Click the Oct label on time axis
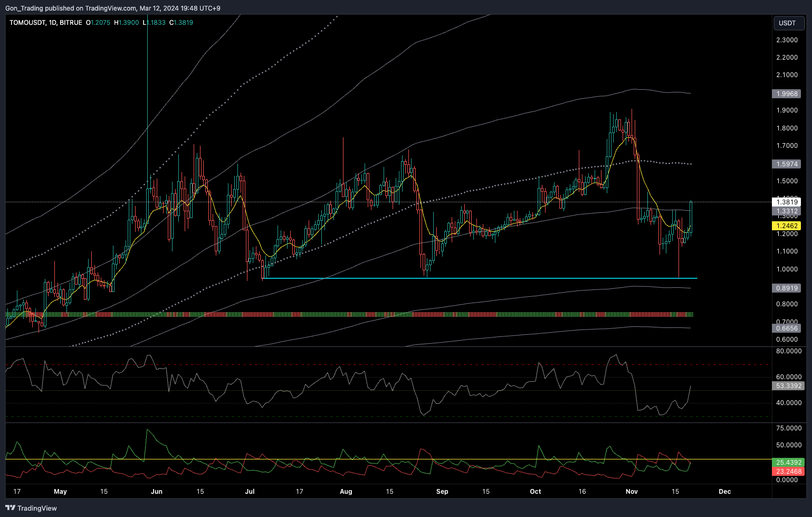The height and width of the screenshot is (517, 812). [536, 492]
